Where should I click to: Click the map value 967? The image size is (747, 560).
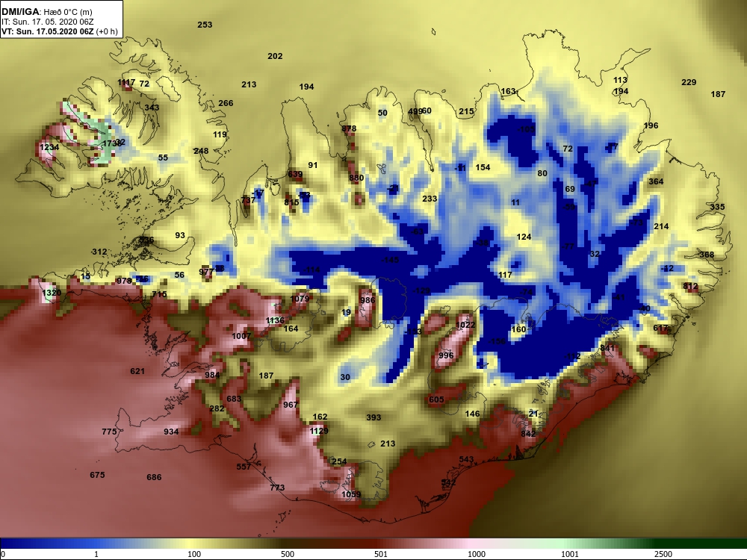pyautogui.click(x=290, y=405)
